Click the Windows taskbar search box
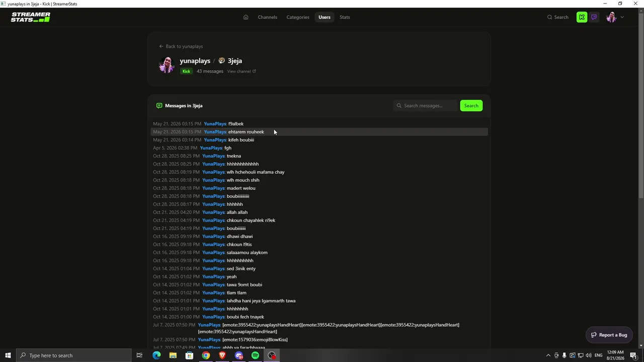 coord(73,355)
